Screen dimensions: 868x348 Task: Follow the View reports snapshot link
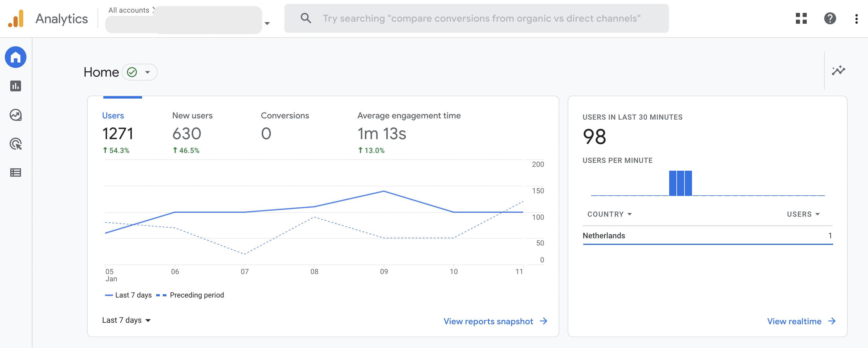pos(495,321)
